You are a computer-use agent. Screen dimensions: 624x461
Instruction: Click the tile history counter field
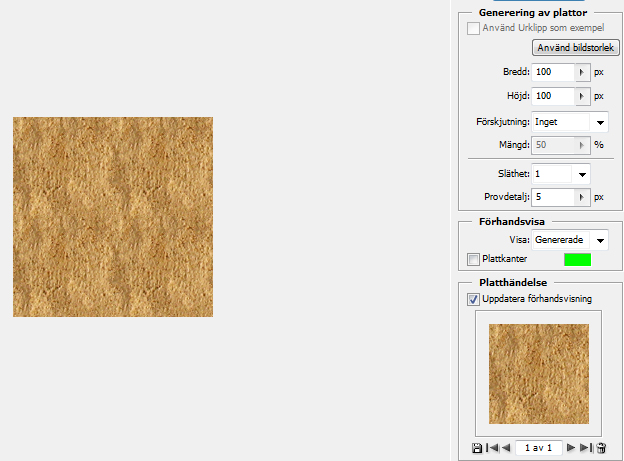pos(539,448)
